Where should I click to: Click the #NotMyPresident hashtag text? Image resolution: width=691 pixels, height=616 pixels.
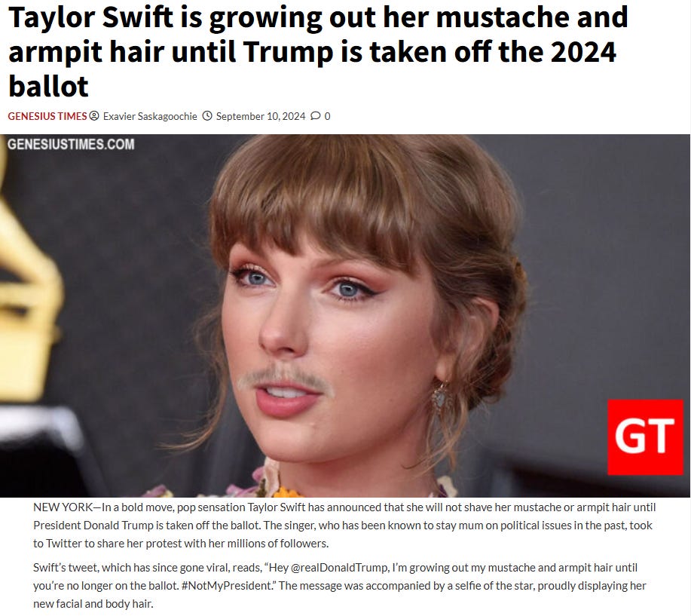pyautogui.click(x=226, y=586)
